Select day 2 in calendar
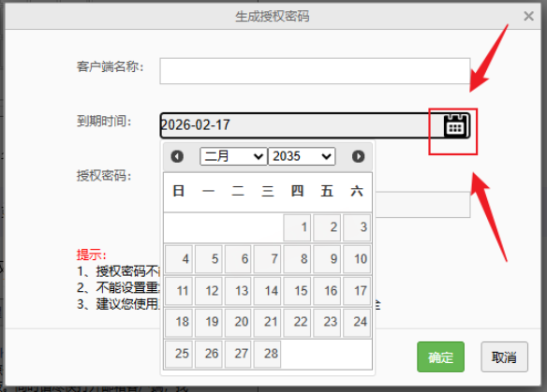This screenshot has height=392, width=547. pos(327,227)
